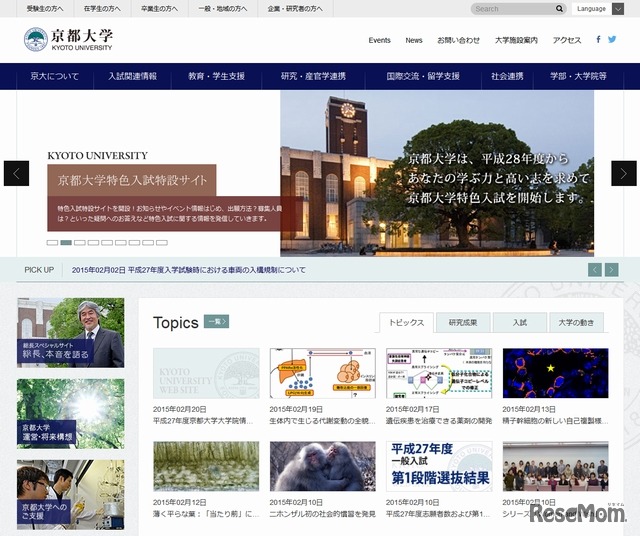
Task: Open ニホンザル初の社会的慣習を発見 article title
Action: point(322,514)
